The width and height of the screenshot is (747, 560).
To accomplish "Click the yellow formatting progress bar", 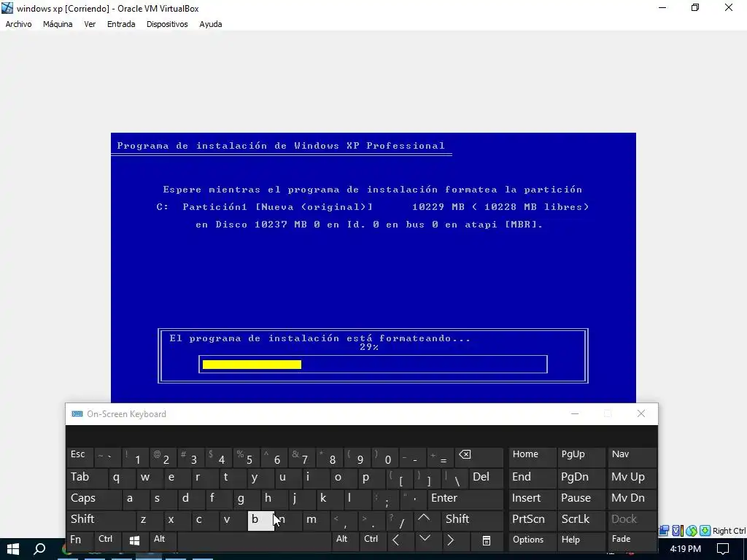I will [252, 365].
